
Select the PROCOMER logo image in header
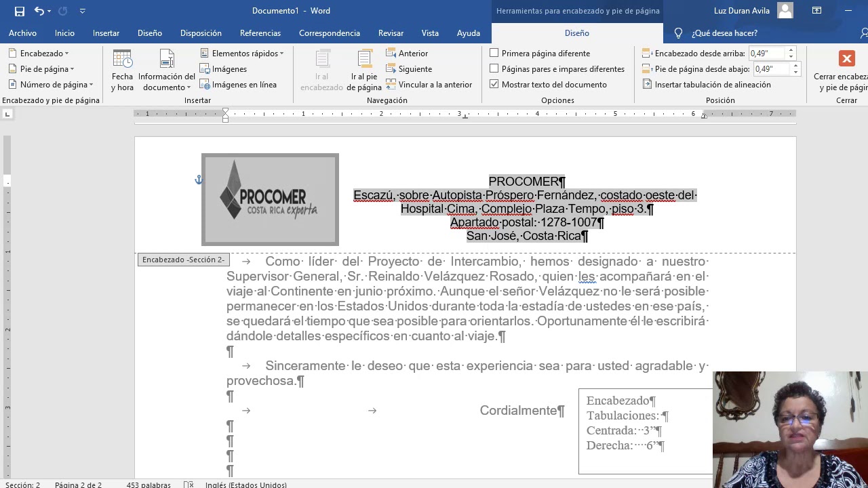pyautogui.click(x=270, y=199)
